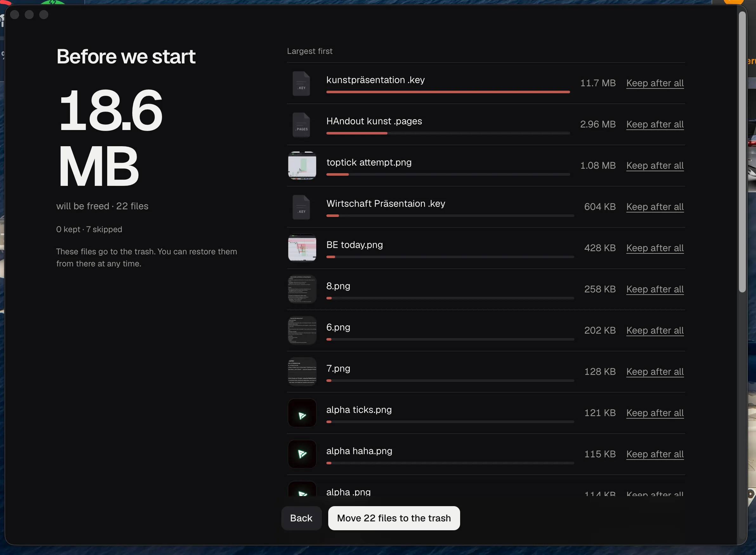Click the vertical scrollbar of the file list

point(742,152)
